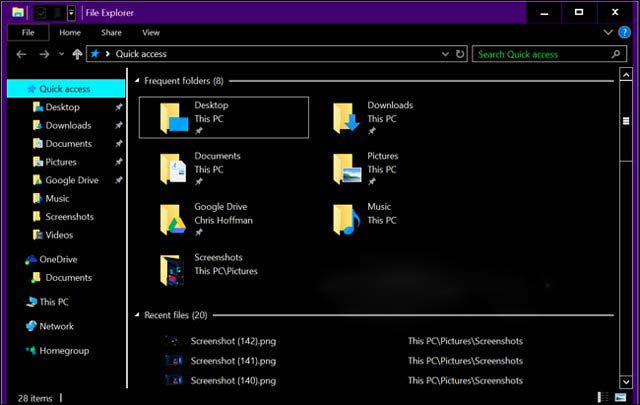
Task: Switch to the Share ribbon tab
Action: [x=111, y=33]
